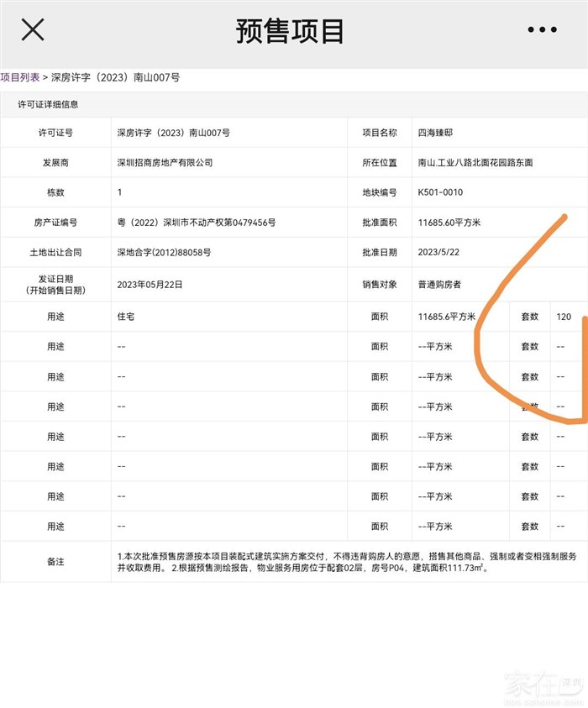Tap unit count 120

(564, 317)
